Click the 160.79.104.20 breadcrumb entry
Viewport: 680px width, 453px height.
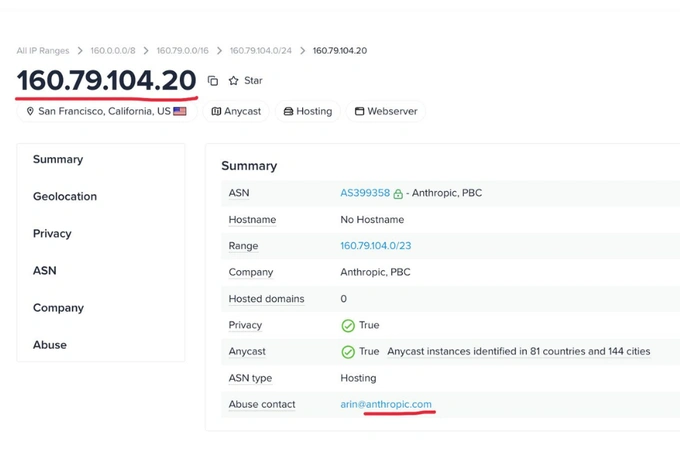tap(340, 51)
